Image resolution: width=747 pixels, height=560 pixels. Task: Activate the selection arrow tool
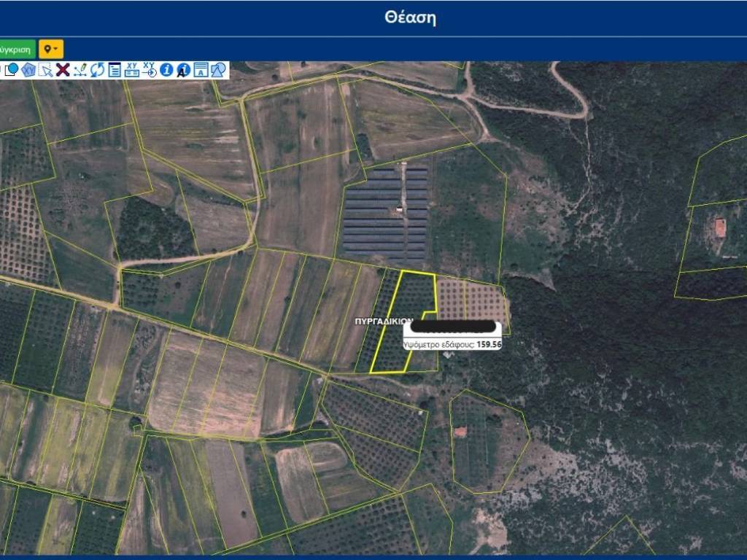coord(46,71)
